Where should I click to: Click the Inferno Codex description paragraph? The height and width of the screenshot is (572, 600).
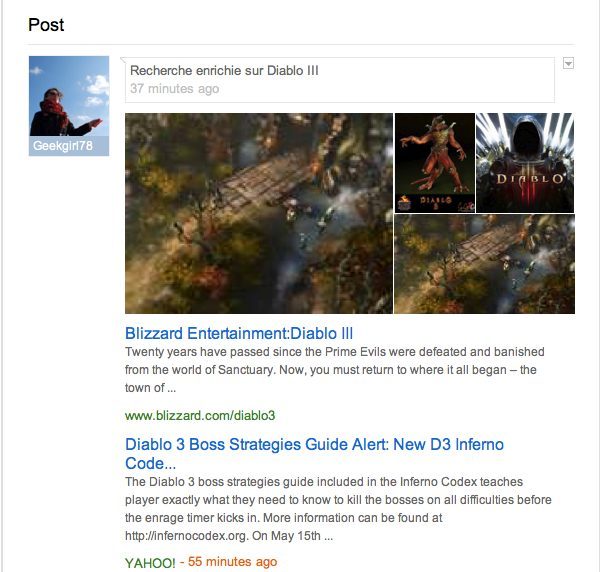338,508
